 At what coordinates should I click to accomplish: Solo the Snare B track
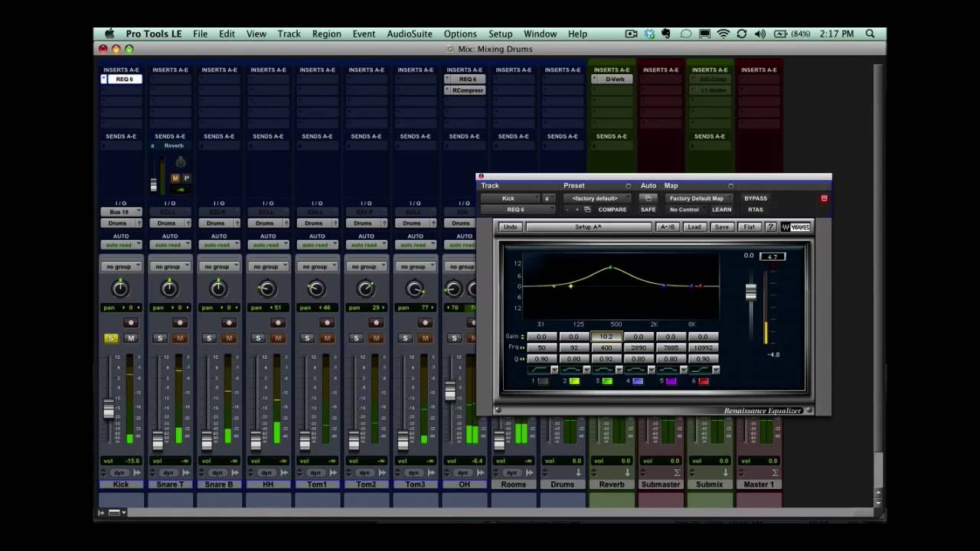coord(209,338)
